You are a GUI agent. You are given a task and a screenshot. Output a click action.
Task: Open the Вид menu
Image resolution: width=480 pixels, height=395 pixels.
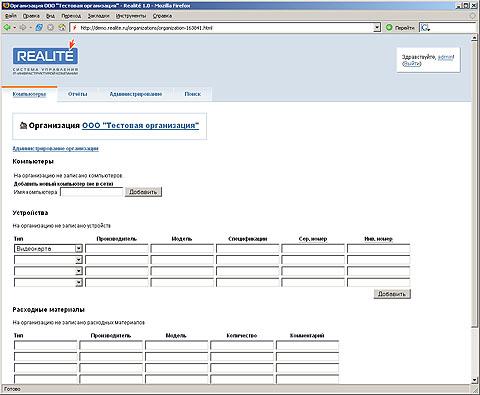50,16
